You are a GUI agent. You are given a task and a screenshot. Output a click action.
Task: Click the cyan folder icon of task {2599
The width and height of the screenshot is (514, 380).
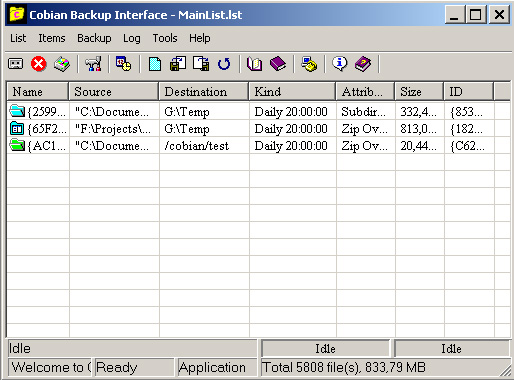coord(17,111)
